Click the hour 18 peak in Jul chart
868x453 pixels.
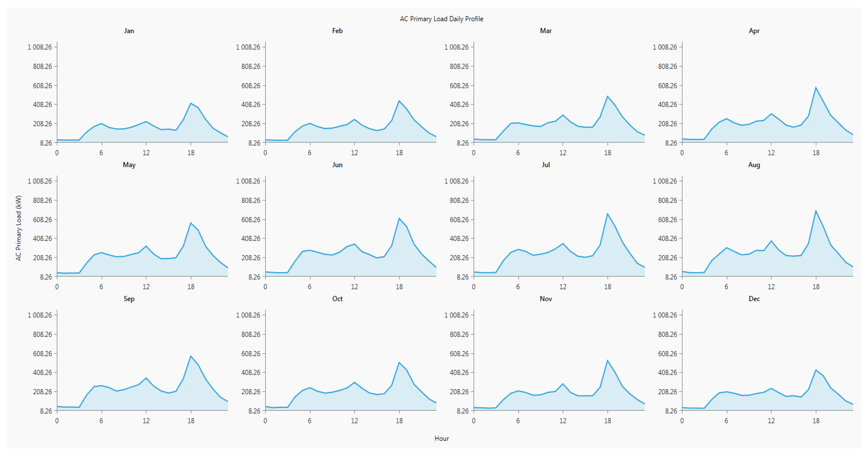point(607,214)
